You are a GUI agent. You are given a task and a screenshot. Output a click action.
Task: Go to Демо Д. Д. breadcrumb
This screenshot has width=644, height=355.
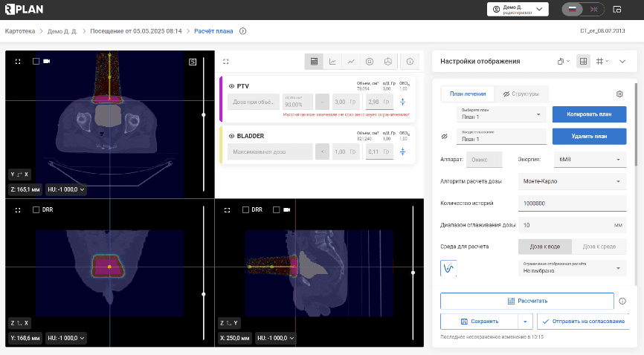[62, 31]
